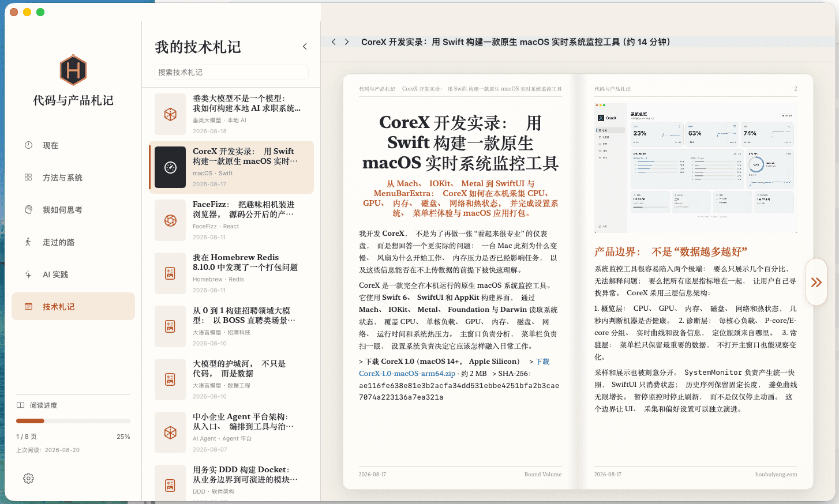
Task: Click the cube icon of 垂类大模型 article
Action: (x=170, y=114)
